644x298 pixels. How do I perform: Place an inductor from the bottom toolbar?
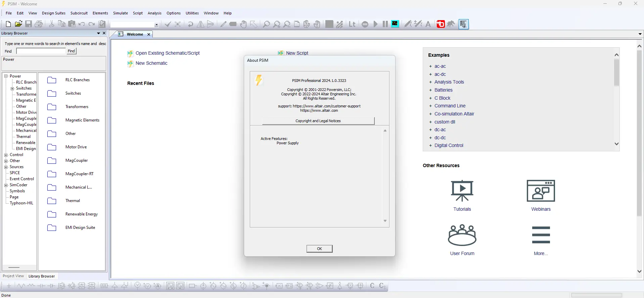click(x=31, y=286)
